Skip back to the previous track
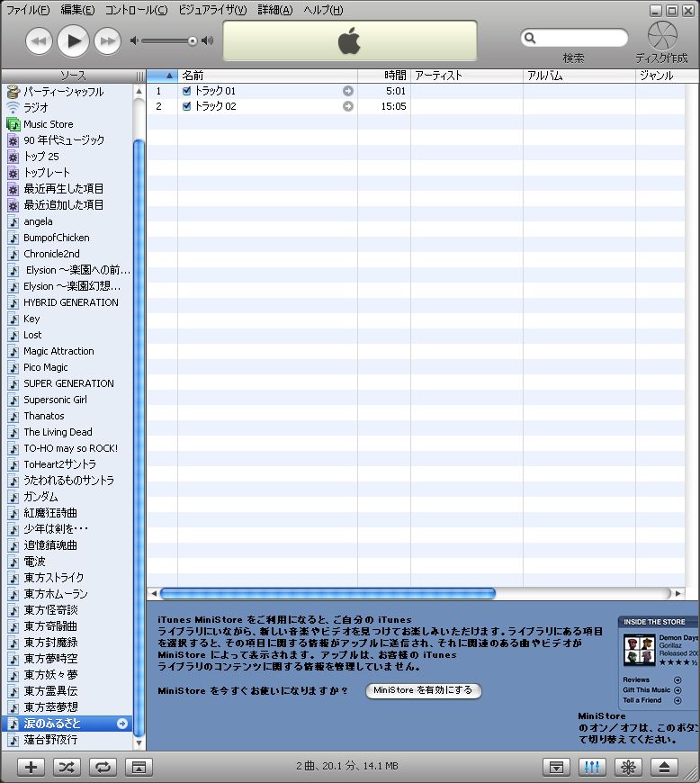Viewport: 700px width, 783px height. [x=39, y=40]
